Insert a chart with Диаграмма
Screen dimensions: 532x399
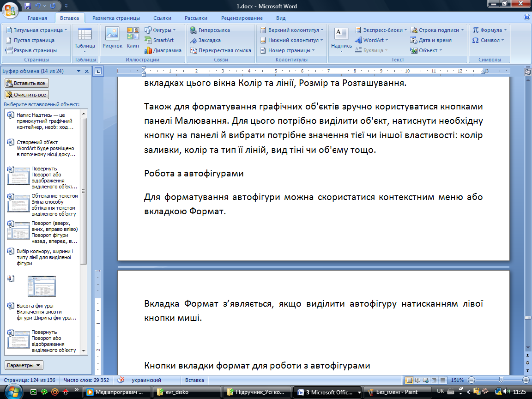163,50
